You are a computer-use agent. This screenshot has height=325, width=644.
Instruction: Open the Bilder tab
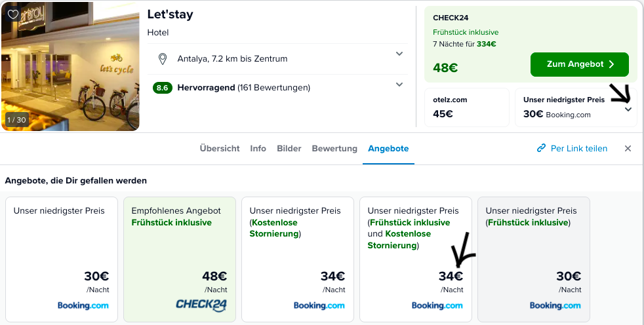289,149
